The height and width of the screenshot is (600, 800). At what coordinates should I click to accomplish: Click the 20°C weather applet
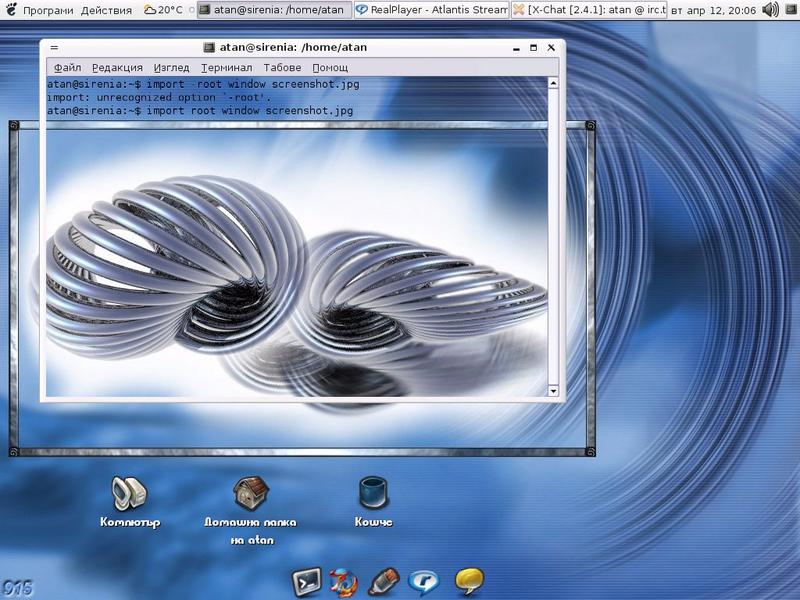tap(164, 10)
